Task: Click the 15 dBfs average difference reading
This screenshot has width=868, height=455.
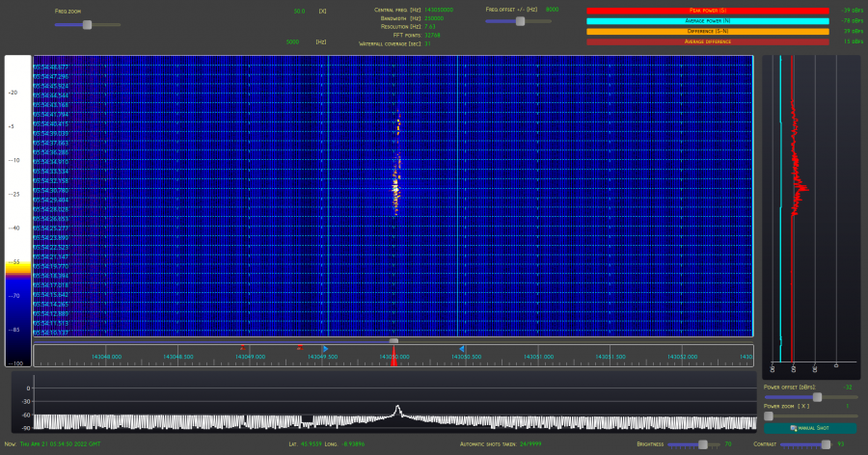Action: click(x=854, y=41)
